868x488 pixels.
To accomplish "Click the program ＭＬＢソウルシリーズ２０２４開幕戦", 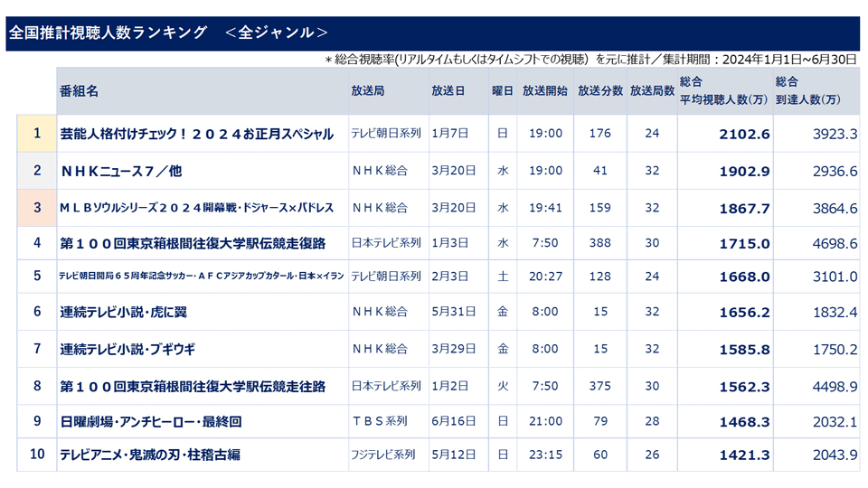I will [147, 208].
